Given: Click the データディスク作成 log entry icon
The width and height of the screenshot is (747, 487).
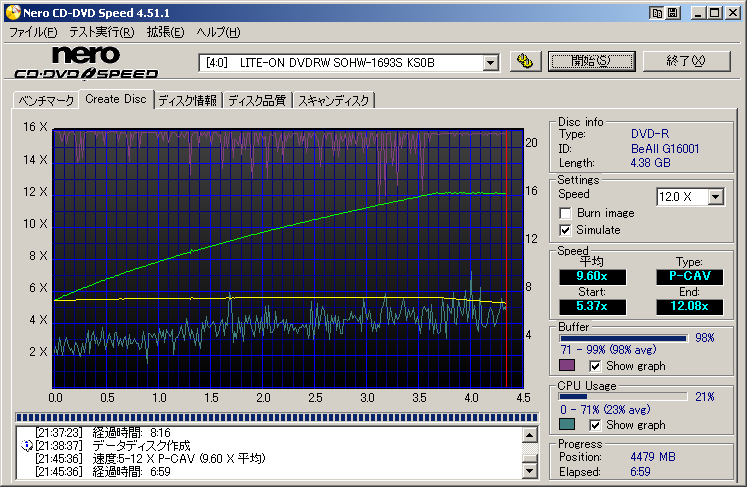Looking at the screenshot, I should click(x=27, y=446).
